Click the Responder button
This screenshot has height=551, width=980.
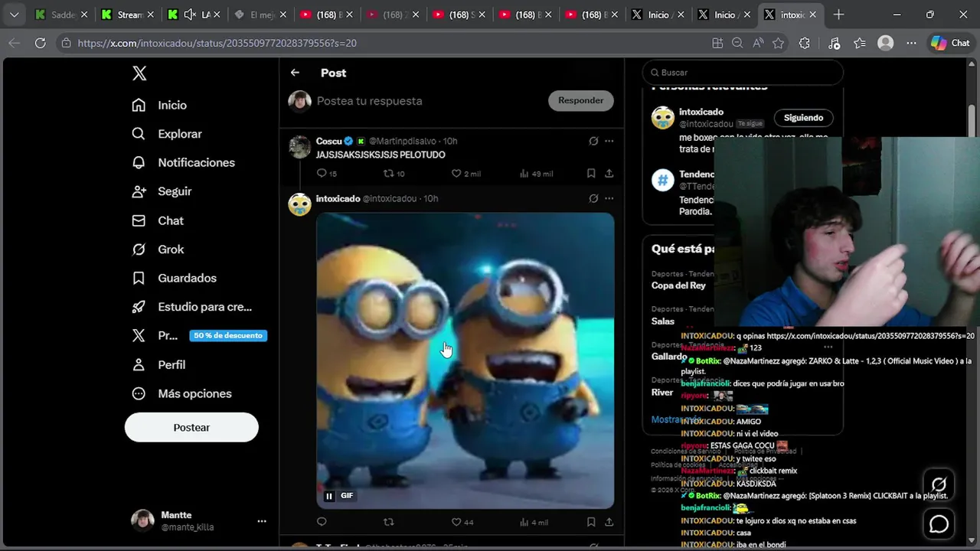(580, 100)
